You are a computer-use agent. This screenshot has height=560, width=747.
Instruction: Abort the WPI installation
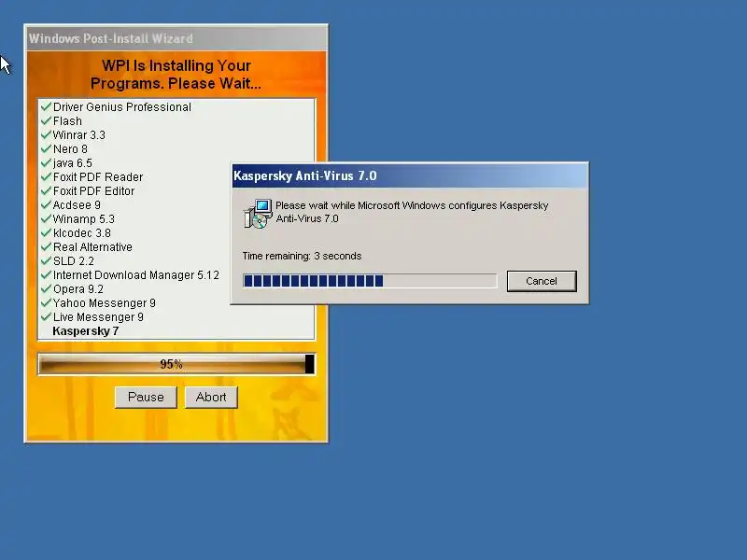(211, 397)
